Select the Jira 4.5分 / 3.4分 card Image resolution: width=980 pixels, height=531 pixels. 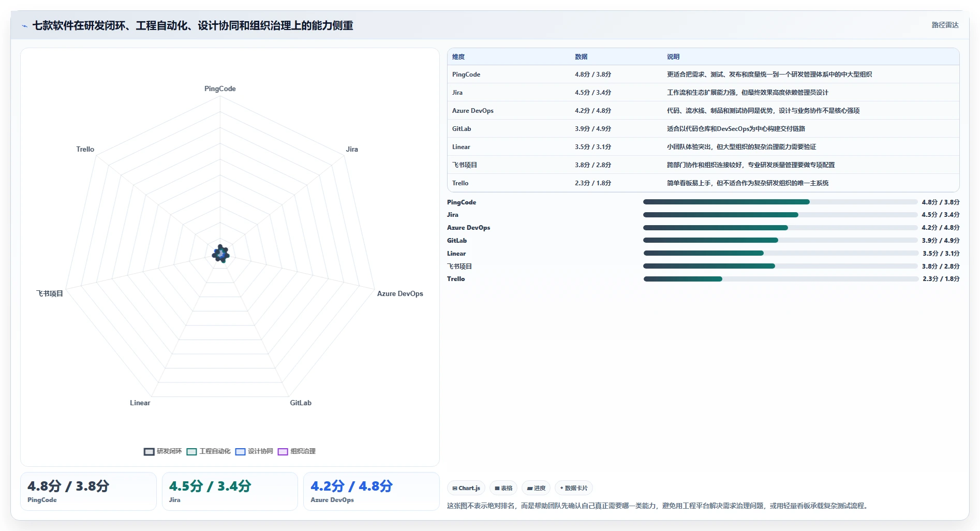pos(230,491)
